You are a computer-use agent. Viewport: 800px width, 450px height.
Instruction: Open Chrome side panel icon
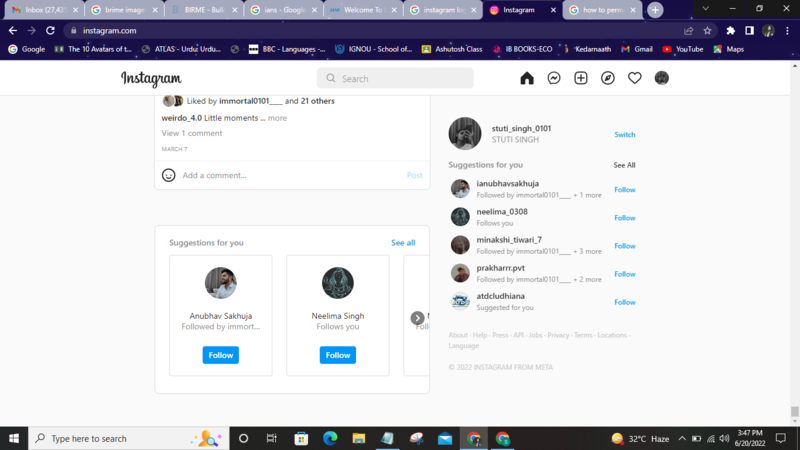749,31
